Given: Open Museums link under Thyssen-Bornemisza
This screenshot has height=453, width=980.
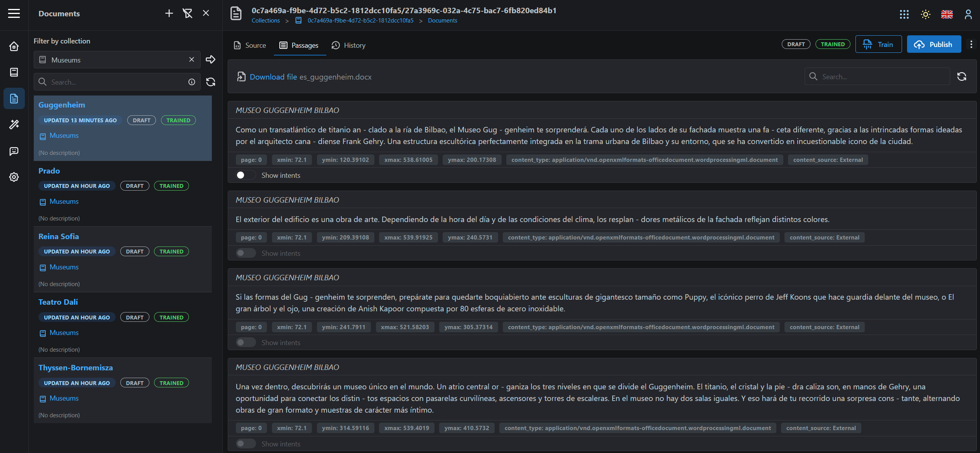Looking at the screenshot, I should pyautogui.click(x=64, y=398).
